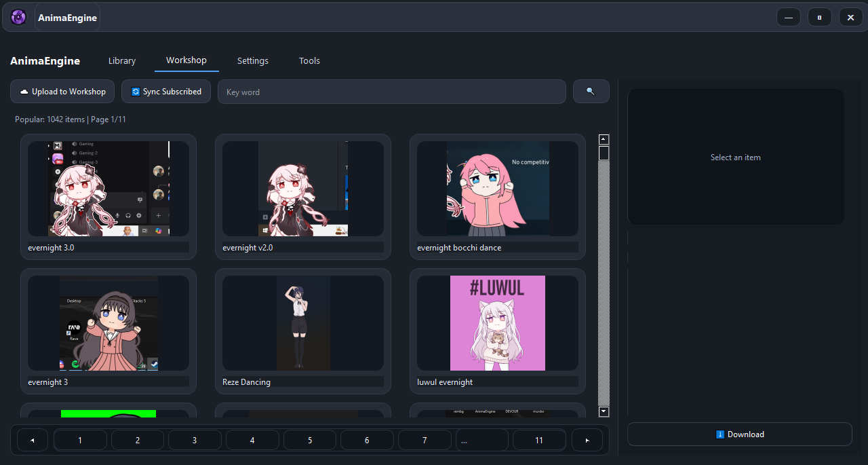
Task: Open the Settings tab
Action: click(x=253, y=60)
